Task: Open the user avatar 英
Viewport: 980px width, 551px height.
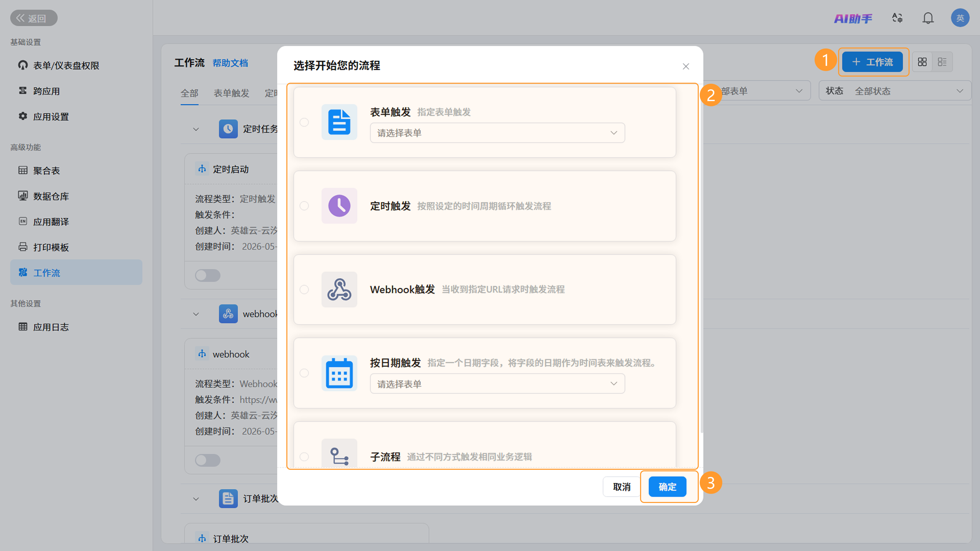Action: pos(960,18)
